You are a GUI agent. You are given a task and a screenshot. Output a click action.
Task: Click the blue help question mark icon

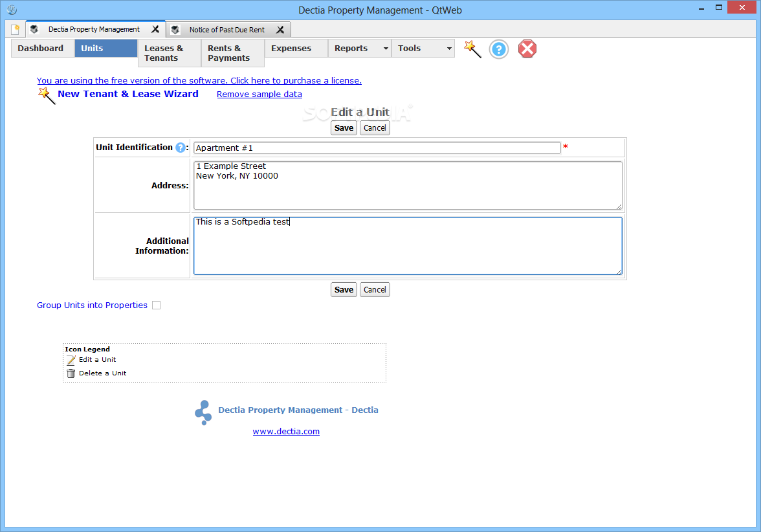click(498, 49)
